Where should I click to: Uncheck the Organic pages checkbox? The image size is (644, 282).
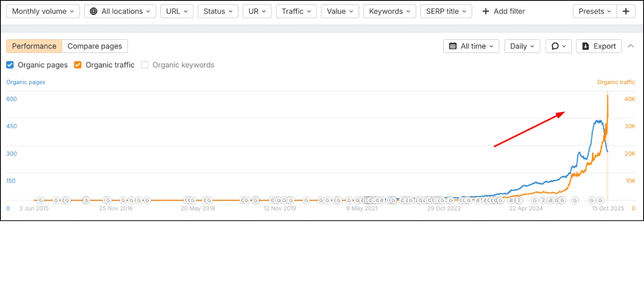(10, 65)
